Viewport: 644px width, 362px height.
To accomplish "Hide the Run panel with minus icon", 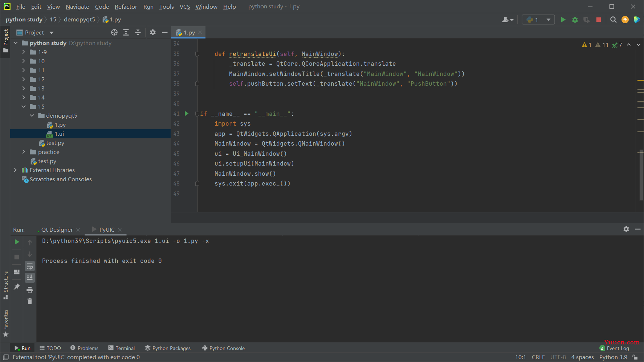I will 638,229.
